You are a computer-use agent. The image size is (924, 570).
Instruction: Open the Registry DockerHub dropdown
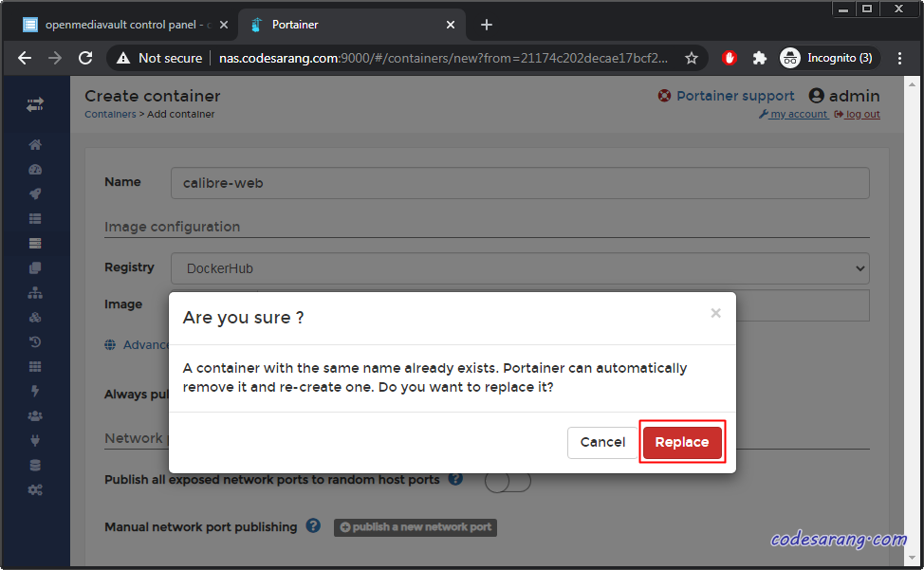520,268
